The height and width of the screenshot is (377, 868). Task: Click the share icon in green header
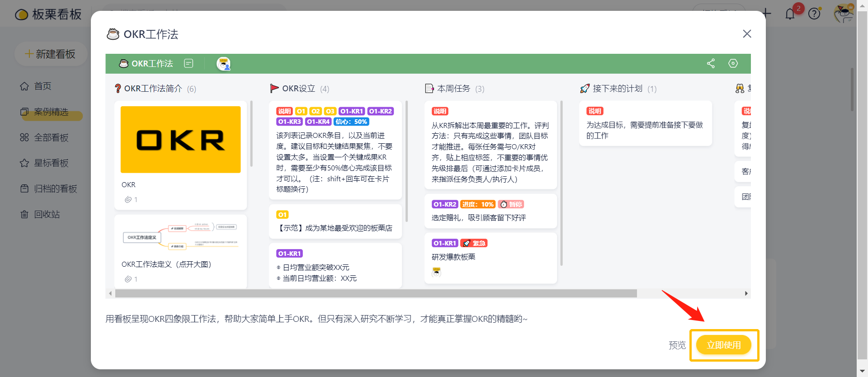click(711, 63)
